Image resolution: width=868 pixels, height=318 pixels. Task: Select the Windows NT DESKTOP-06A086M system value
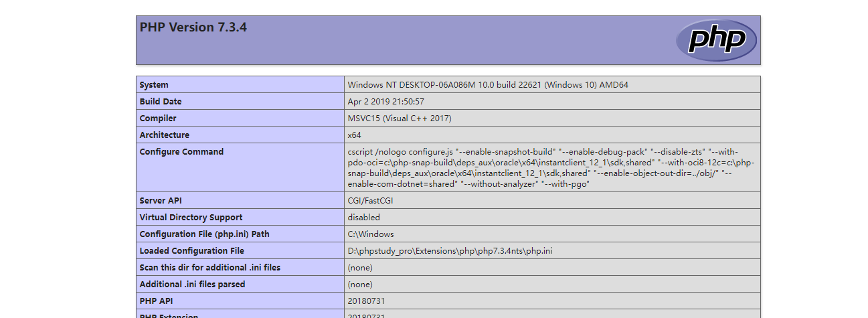pos(488,85)
